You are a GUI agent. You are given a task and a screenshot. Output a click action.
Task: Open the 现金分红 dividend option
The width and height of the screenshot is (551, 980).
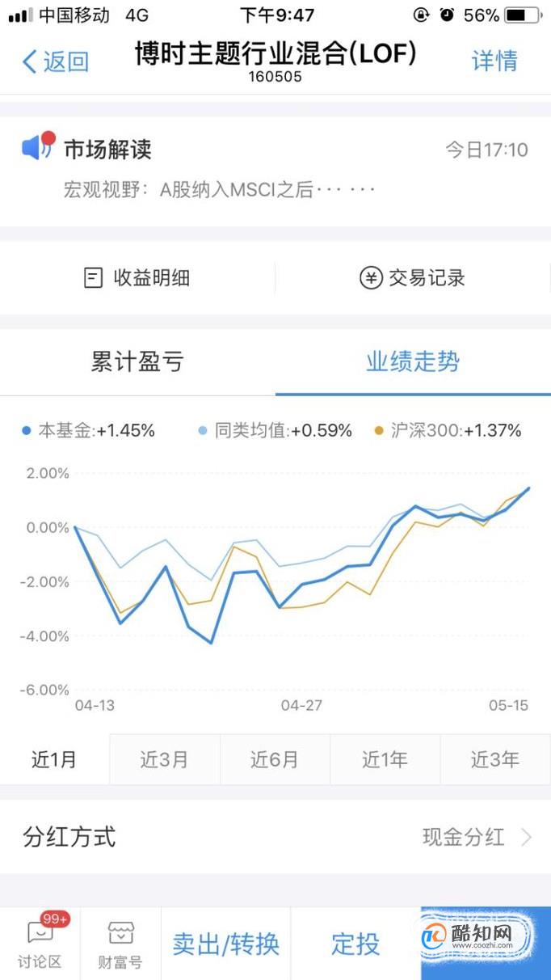click(464, 837)
